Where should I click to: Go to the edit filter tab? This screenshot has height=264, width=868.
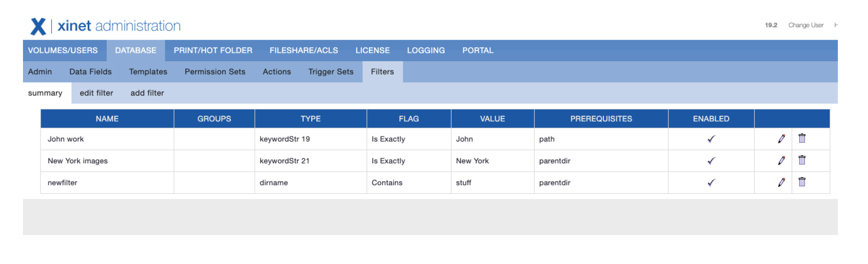[96, 93]
